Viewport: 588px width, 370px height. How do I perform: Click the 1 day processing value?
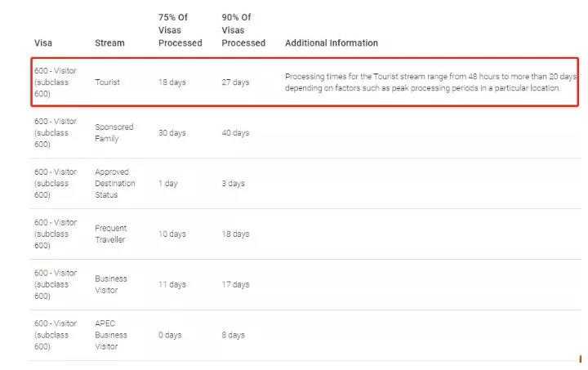point(167,184)
